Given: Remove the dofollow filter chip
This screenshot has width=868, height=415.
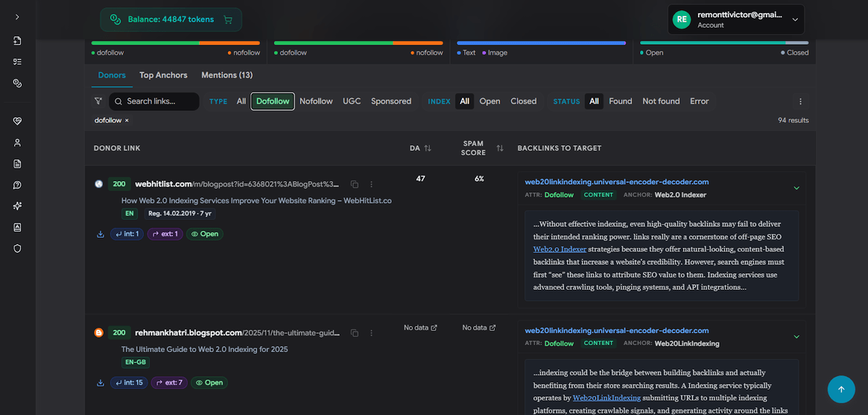Looking at the screenshot, I should click(127, 120).
